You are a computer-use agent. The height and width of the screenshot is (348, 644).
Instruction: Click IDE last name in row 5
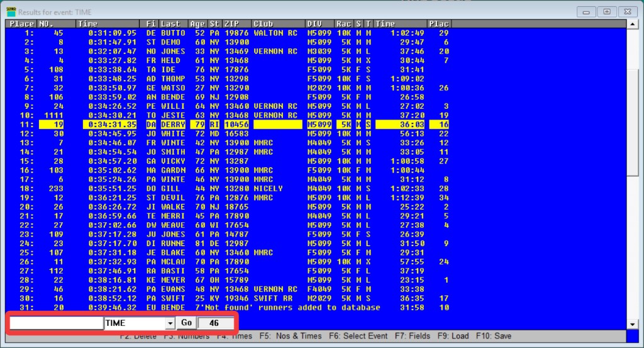[x=168, y=69]
